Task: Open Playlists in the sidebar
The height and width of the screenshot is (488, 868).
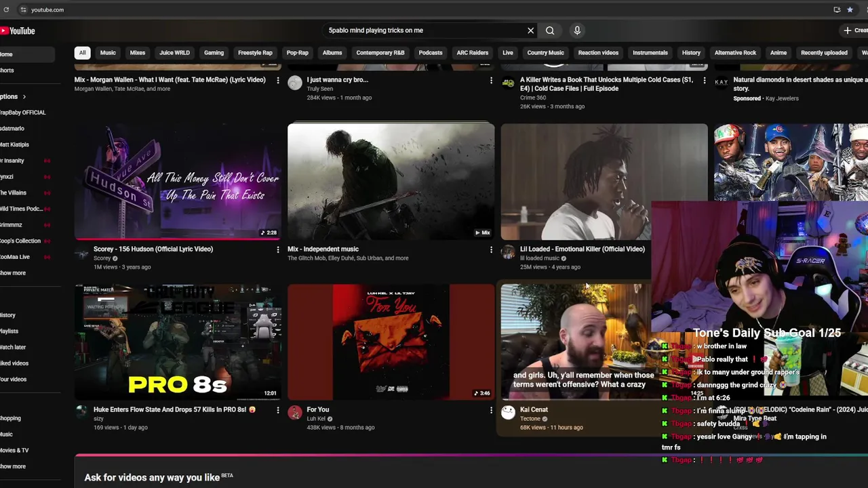Action: point(9,331)
